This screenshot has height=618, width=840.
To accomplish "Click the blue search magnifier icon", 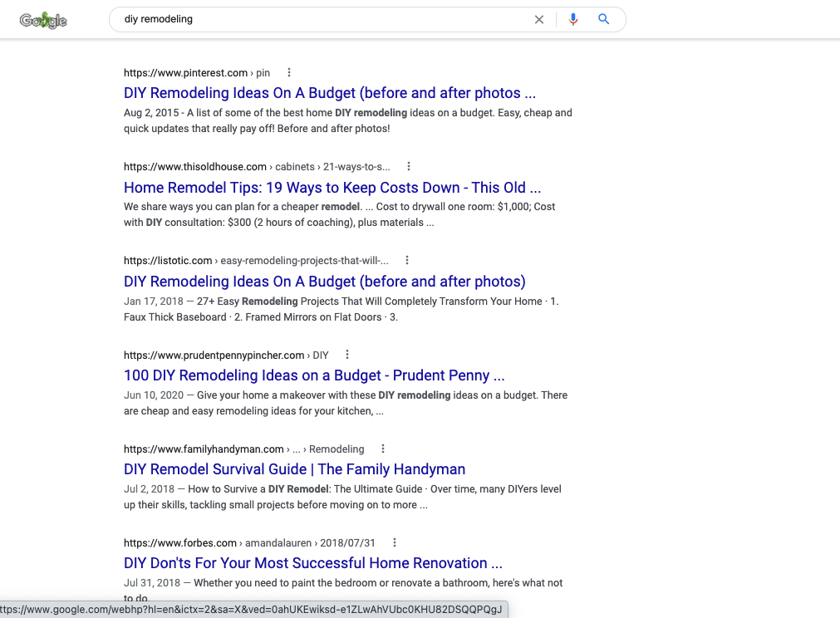I will (604, 19).
